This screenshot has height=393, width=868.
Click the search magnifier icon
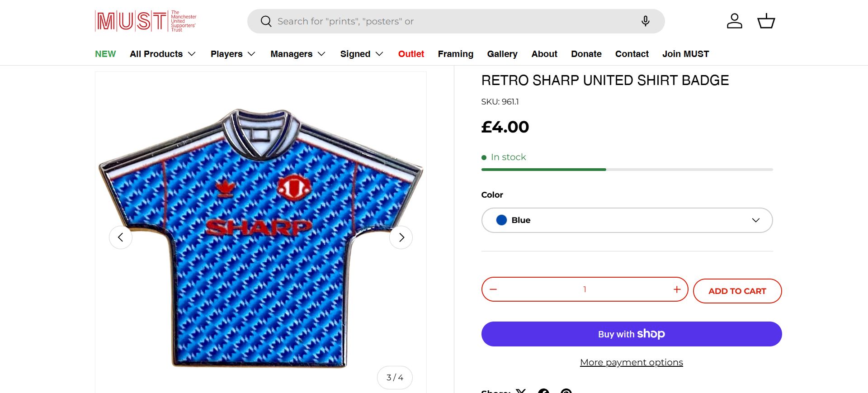click(266, 21)
